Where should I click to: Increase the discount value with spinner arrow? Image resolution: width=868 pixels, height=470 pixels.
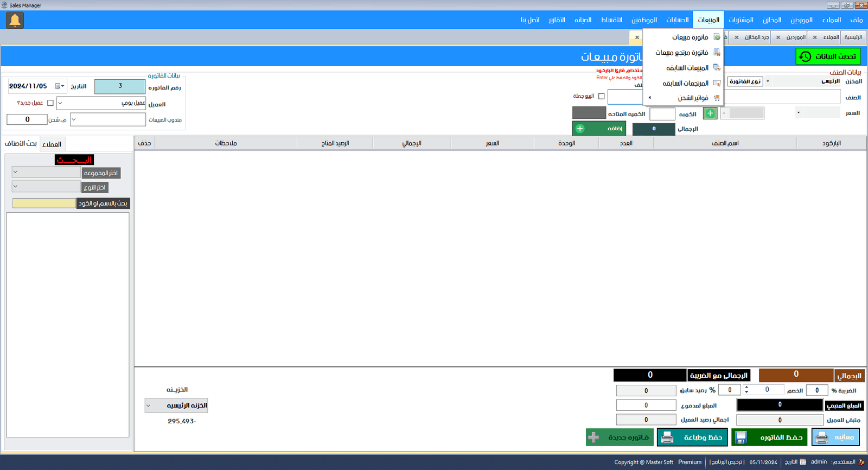point(746,387)
